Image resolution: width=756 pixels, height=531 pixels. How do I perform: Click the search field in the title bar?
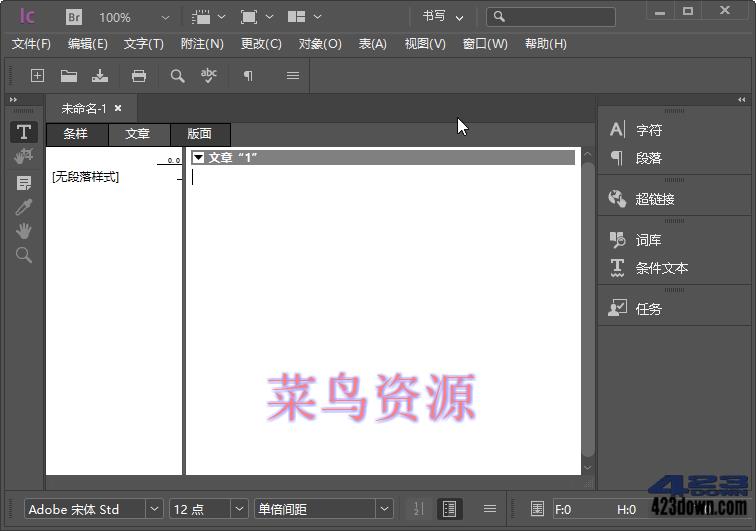click(x=551, y=17)
